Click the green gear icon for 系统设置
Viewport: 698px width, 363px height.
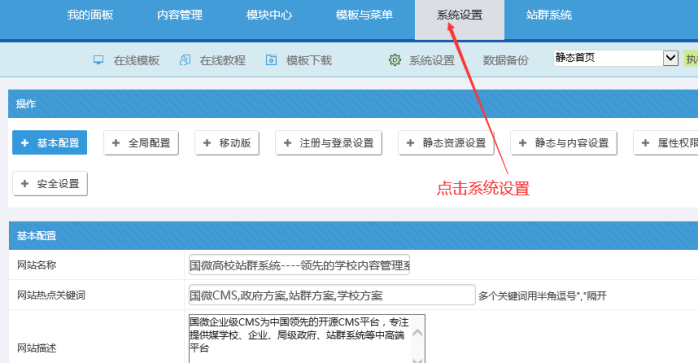tap(395, 60)
